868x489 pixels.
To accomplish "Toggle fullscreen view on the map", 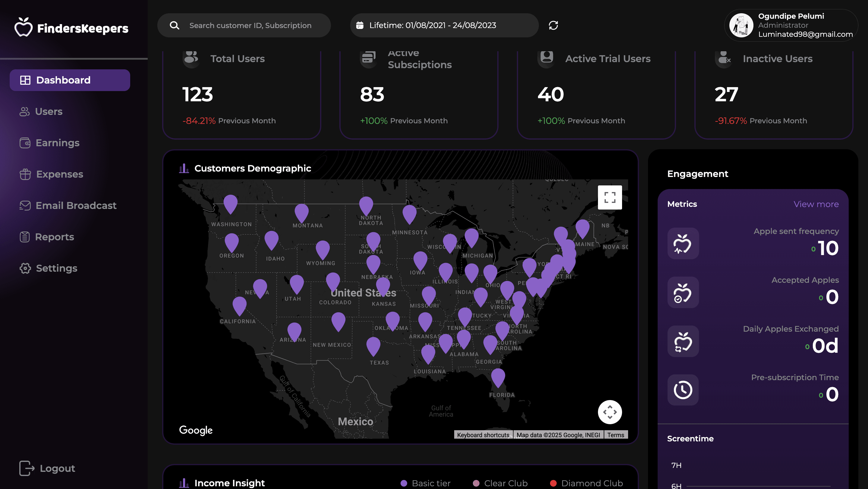I will tap(610, 197).
